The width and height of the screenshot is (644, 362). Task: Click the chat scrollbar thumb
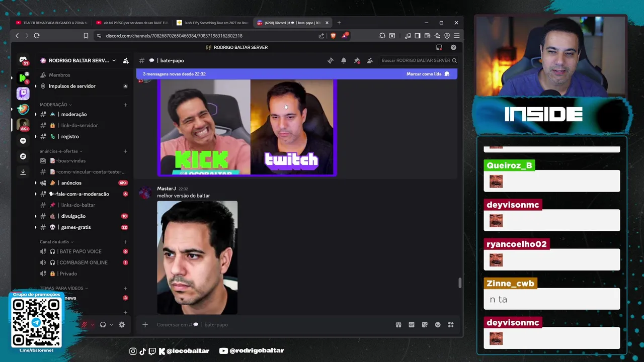[x=459, y=283]
